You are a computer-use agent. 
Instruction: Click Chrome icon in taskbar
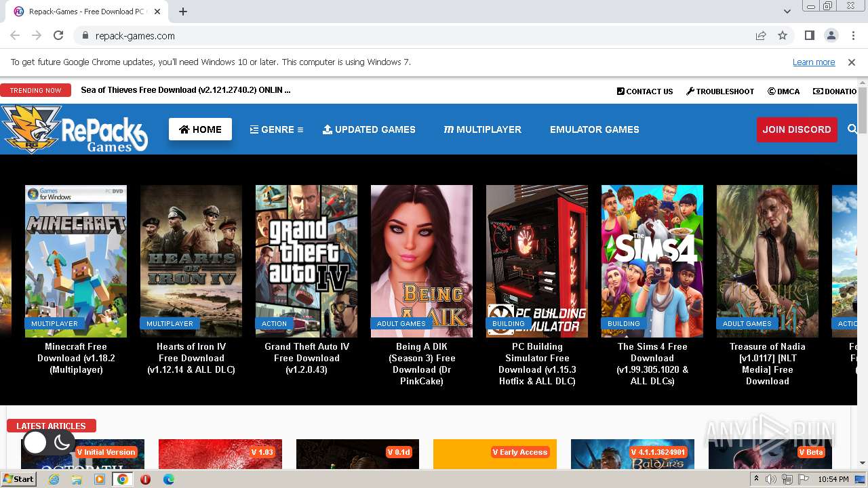click(123, 479)
